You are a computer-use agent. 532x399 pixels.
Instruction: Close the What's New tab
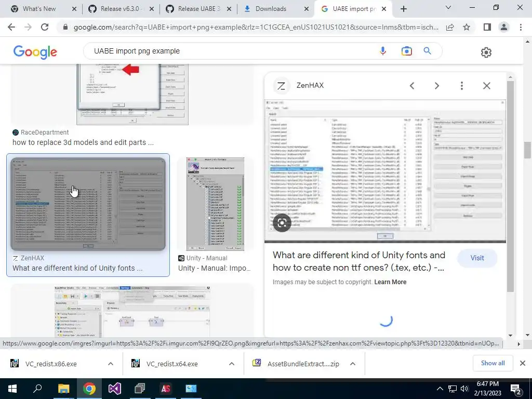[x=74, y=9]
